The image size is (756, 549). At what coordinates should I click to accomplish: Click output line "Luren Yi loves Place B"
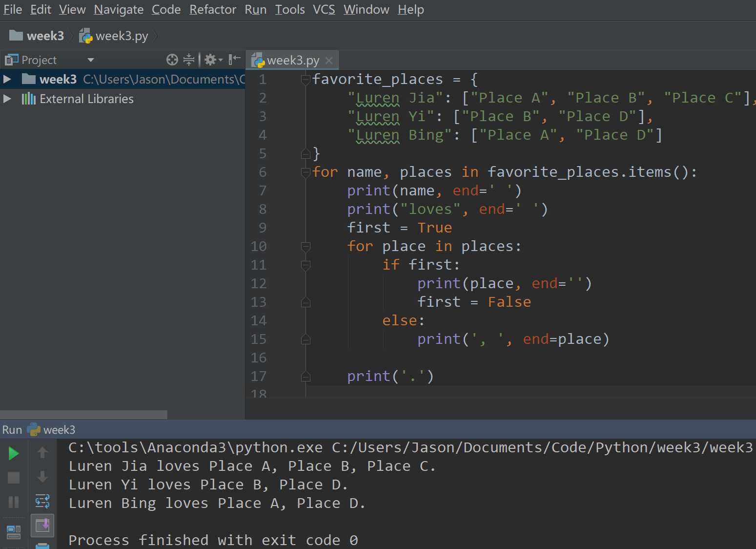click(x=208, y=485)
